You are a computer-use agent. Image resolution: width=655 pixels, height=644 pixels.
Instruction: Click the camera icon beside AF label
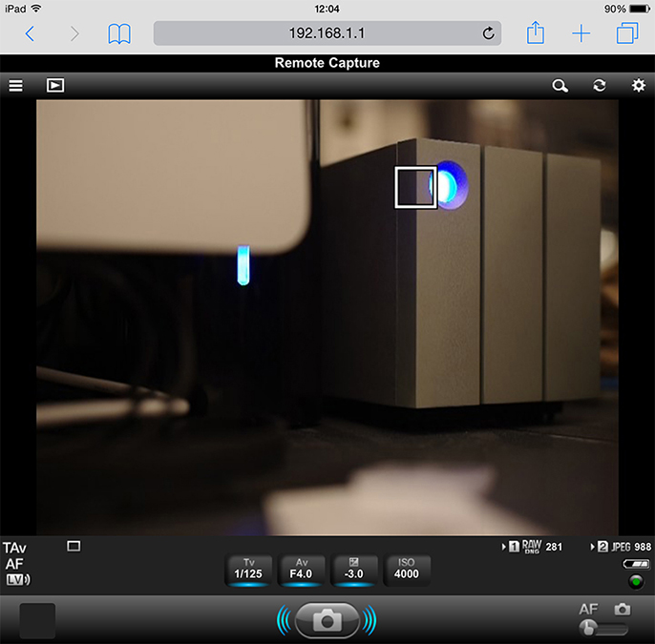pyautogui.click(x=622, y=609)
